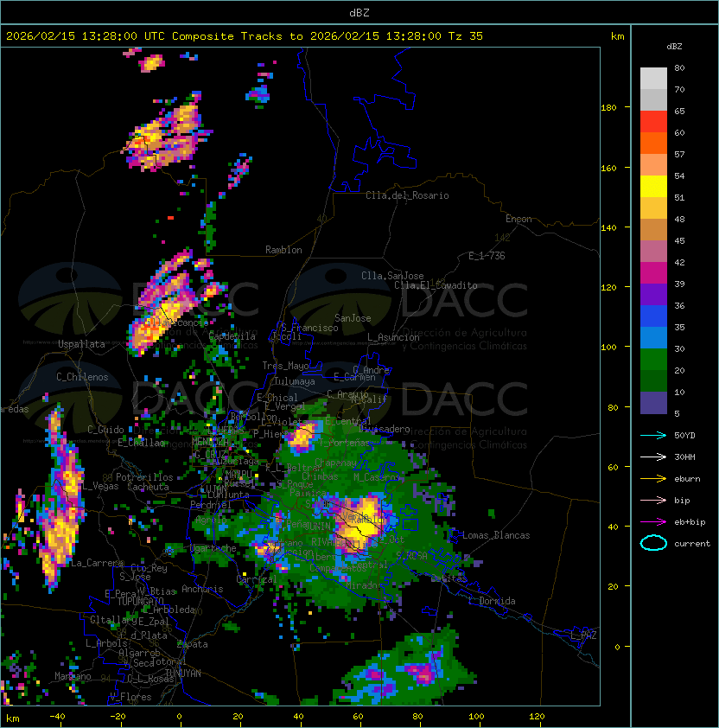Click the TUNUYAN map label
The width and height of the screenshot is (719, 728).
click(x=183, y=674)
